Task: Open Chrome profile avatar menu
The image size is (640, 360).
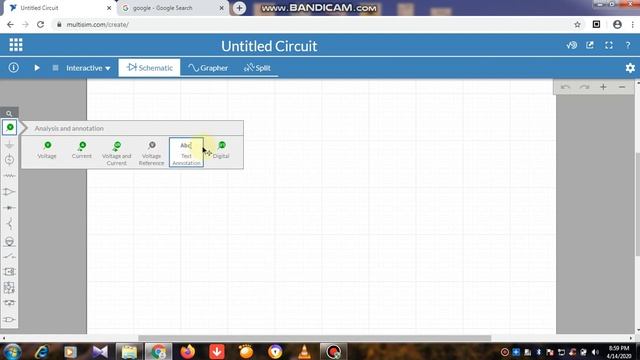Action: 617,24
